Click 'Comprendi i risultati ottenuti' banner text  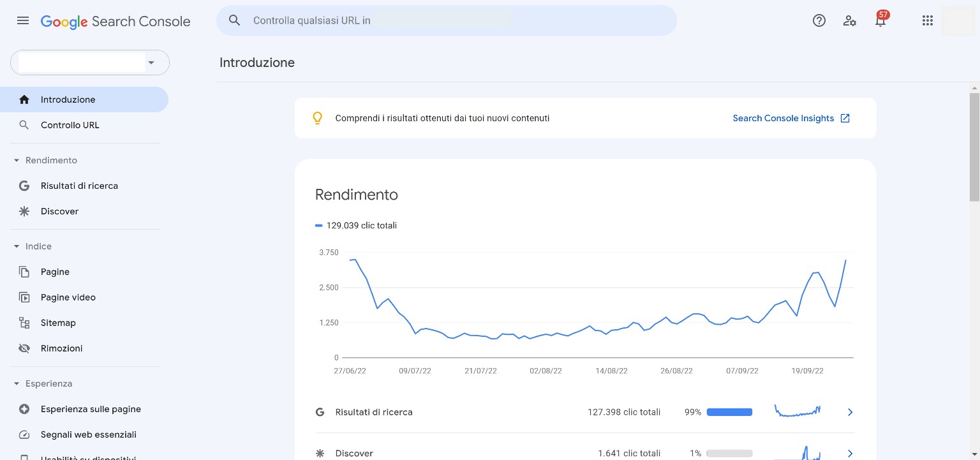pyautogui.click(x=442, y=118)
